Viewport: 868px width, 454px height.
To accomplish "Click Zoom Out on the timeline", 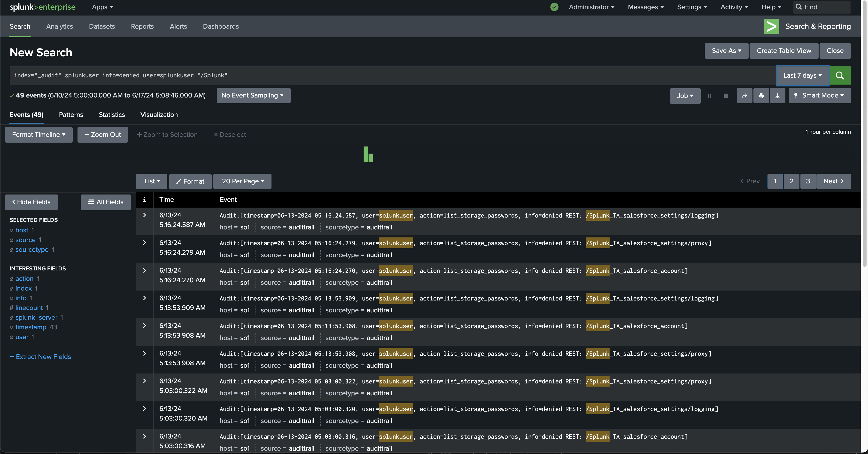I will (102, 135).
